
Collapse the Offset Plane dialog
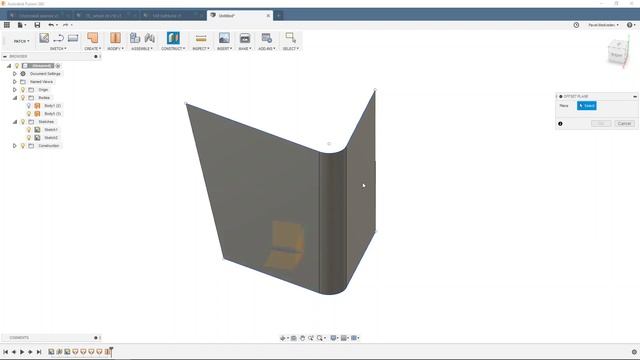635,97
